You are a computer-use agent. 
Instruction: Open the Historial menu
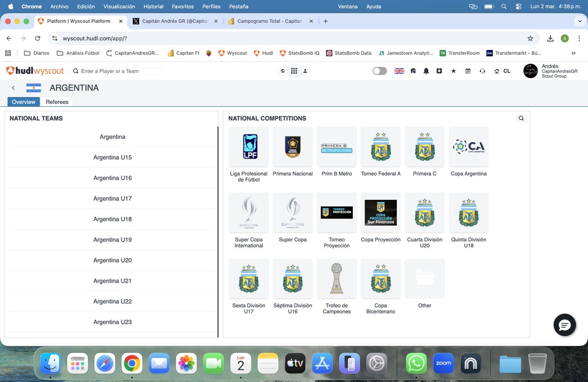(x=153, y=6)
